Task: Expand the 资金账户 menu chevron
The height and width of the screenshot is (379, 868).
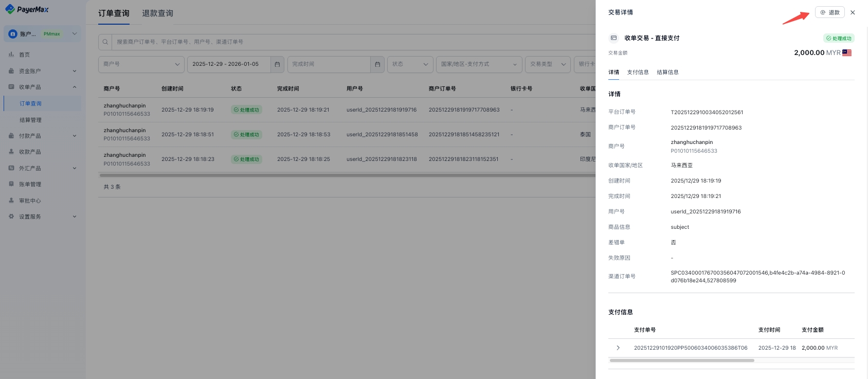Action: [75, 71]
